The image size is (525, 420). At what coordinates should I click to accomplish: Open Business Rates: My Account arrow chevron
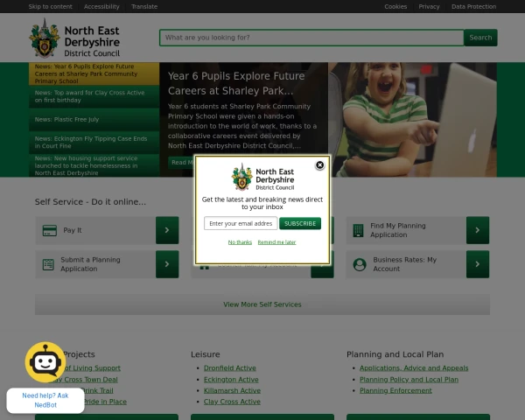(478, 264)
